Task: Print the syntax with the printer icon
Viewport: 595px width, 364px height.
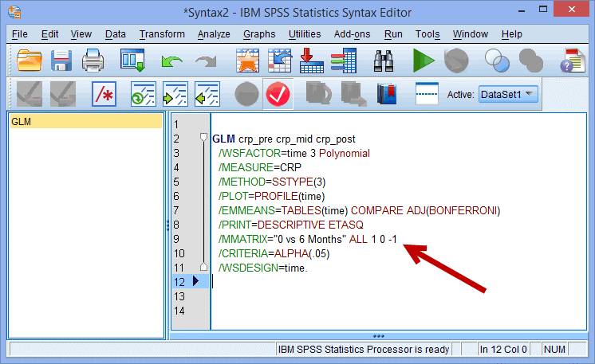Action: [93, 61]
